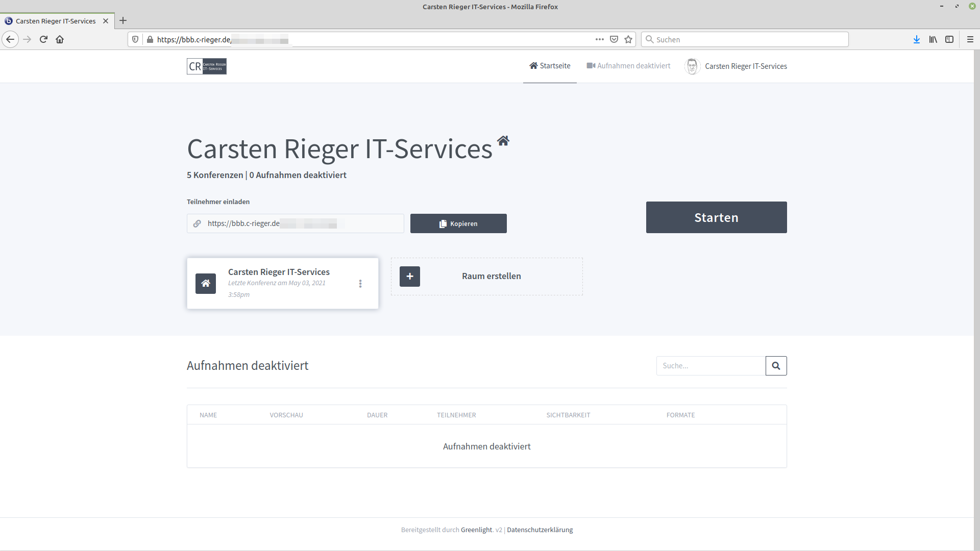Viewport: 980px width, 551px height.
Task: Open the Firefox hamburger menu
Action: 970,39
